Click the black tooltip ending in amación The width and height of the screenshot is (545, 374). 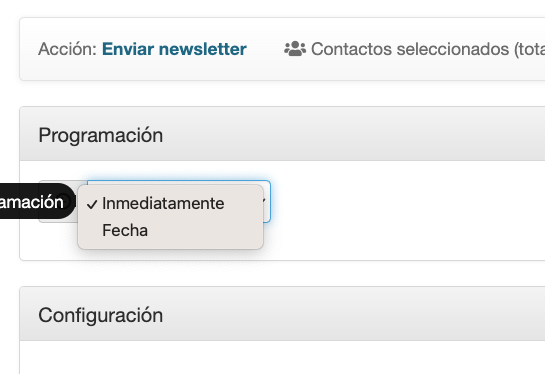(x=35, y=201)
